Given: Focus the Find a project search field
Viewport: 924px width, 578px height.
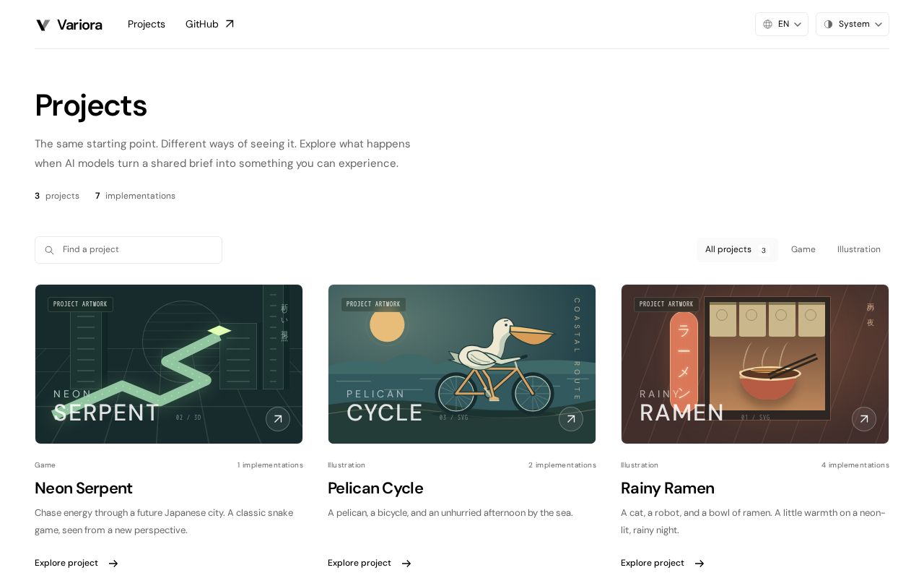Looking at the screenshot, I should 128,250.
